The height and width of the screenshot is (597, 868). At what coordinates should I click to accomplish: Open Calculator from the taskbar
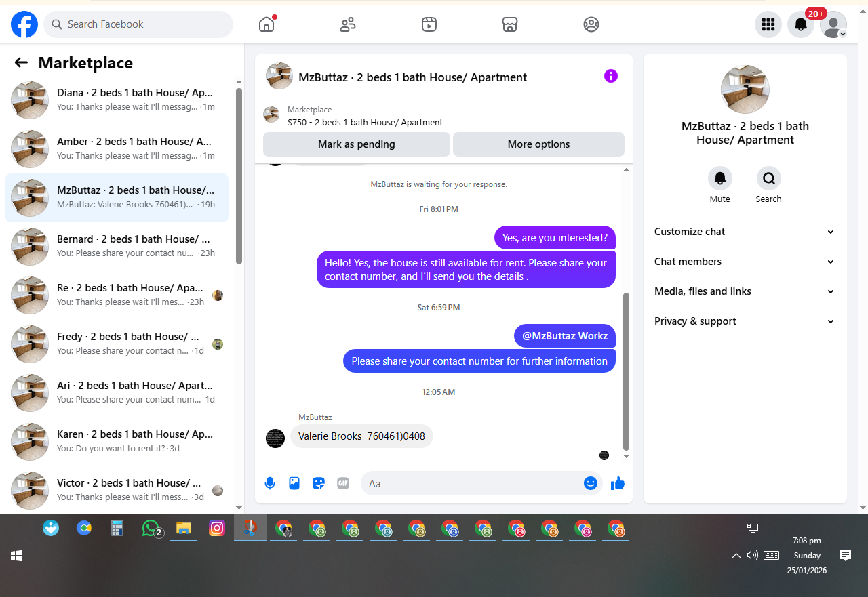[117, 529]
